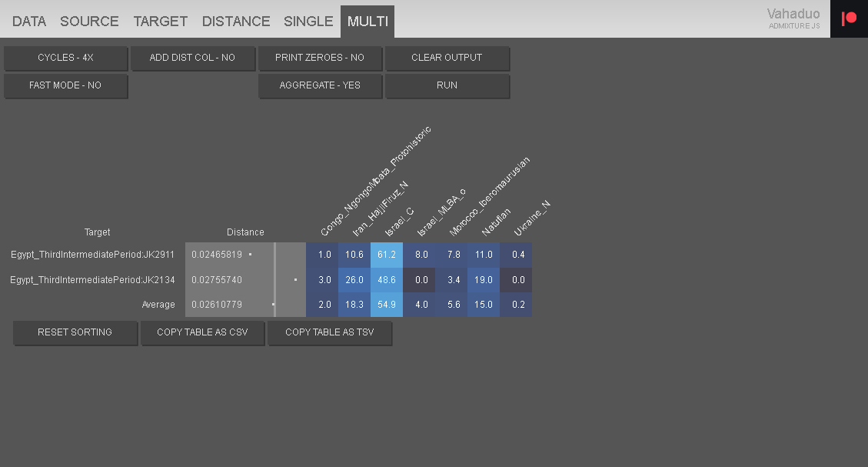Toggle ADD DIST COL - NO
868x467 pixels.
click(x=193, y=58)
